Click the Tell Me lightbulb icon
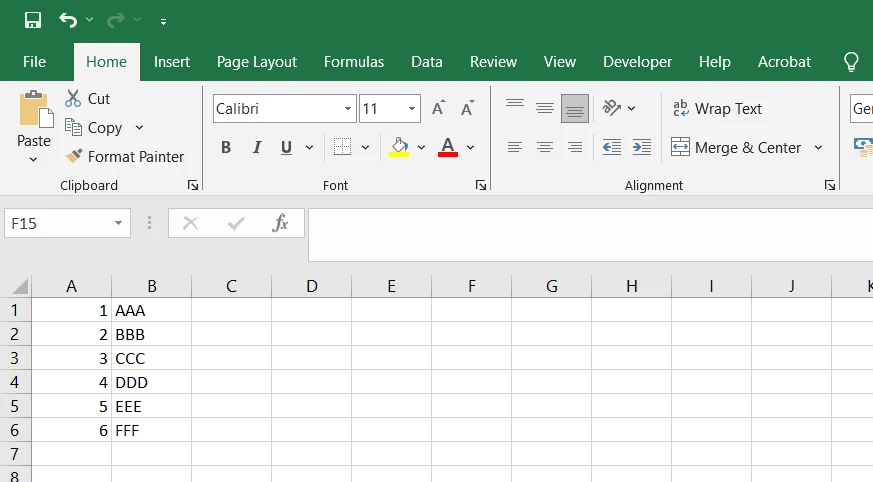 pyautogui.click(x=851, y=62)
